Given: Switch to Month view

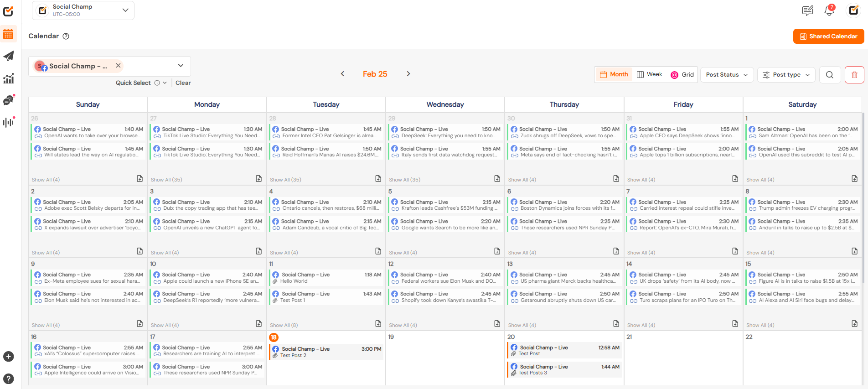Looking at the screenshot, I should (x=614, y=74).
